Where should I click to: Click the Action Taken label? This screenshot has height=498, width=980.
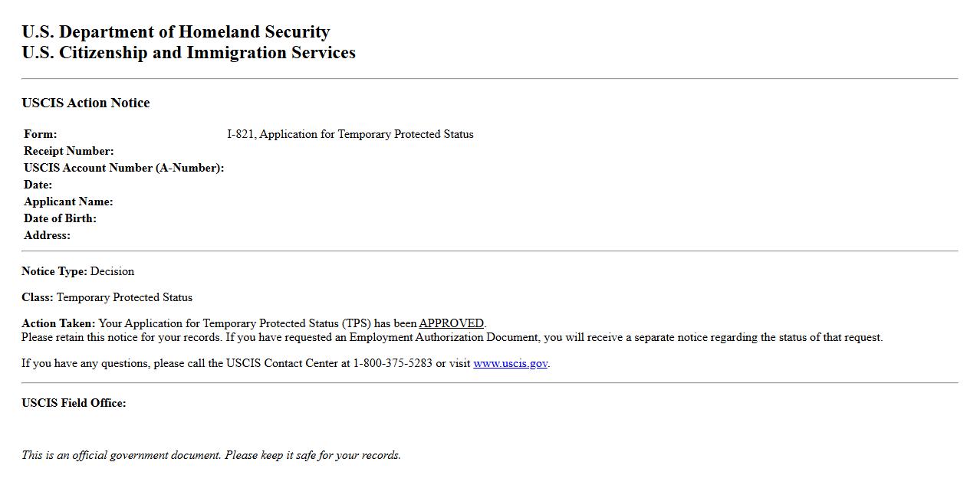tap(58, 323)
